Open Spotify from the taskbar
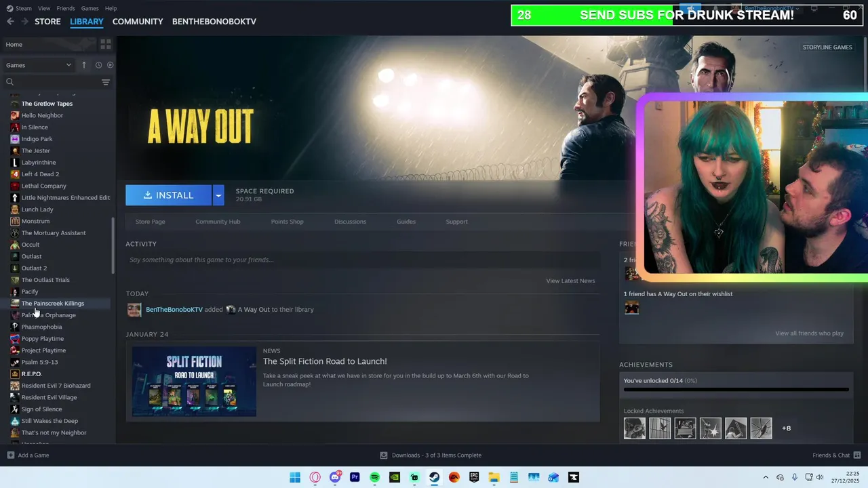 pos(375,477)
